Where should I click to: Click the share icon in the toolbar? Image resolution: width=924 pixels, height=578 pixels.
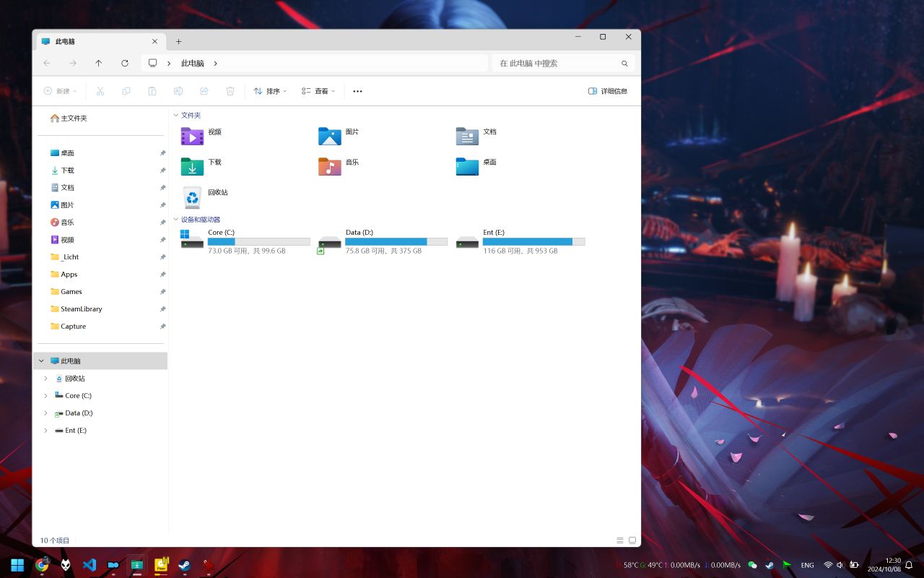point(204,91)
